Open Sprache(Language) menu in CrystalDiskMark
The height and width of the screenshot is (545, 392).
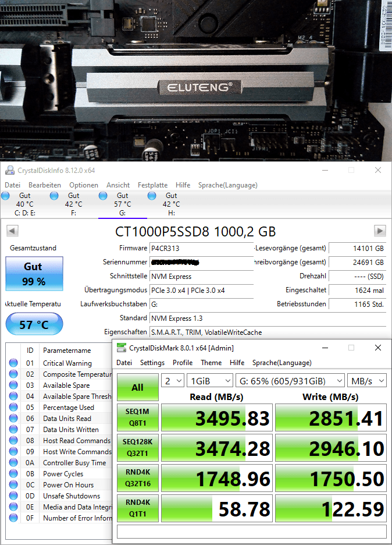pyautogui.click(x=282, y=363)
